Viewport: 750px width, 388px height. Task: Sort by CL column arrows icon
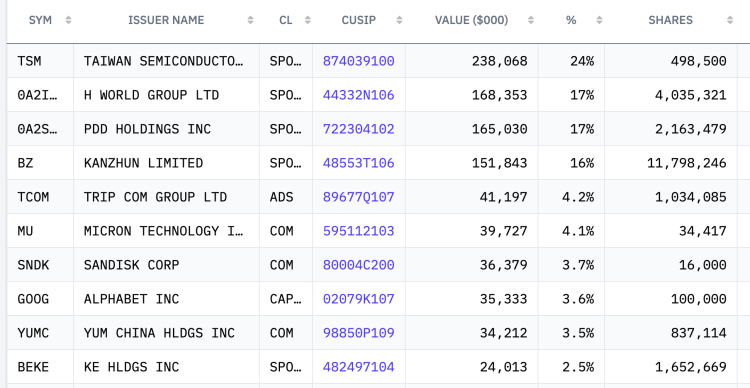pyautogui.click(x=308, y=20)
